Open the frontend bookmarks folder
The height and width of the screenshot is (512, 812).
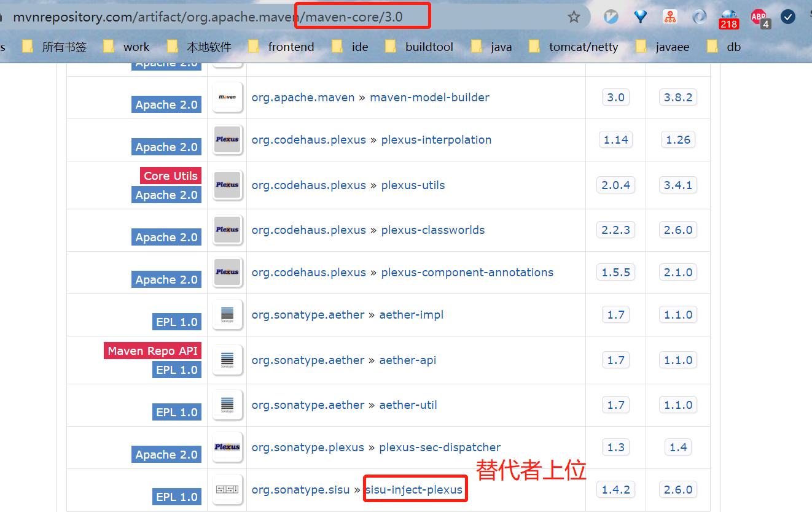click(281, 47)
